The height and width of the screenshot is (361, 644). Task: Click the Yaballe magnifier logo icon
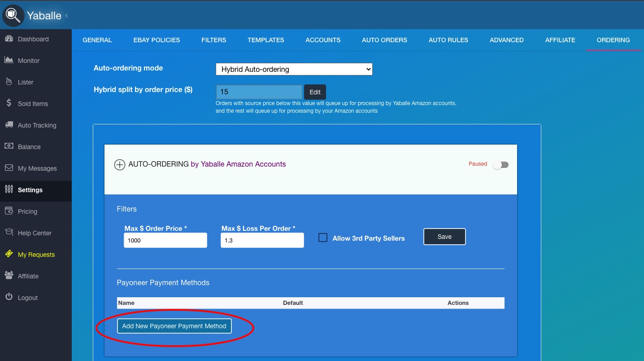(13, 16)
